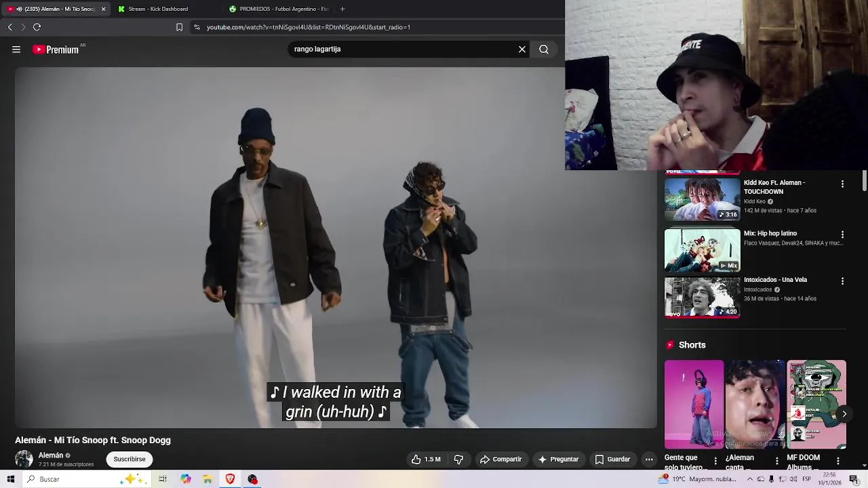Select the Alemán - Mi Tío Snoop tab
This screenshot has width=868, height=488.
[x=56, y=9]
